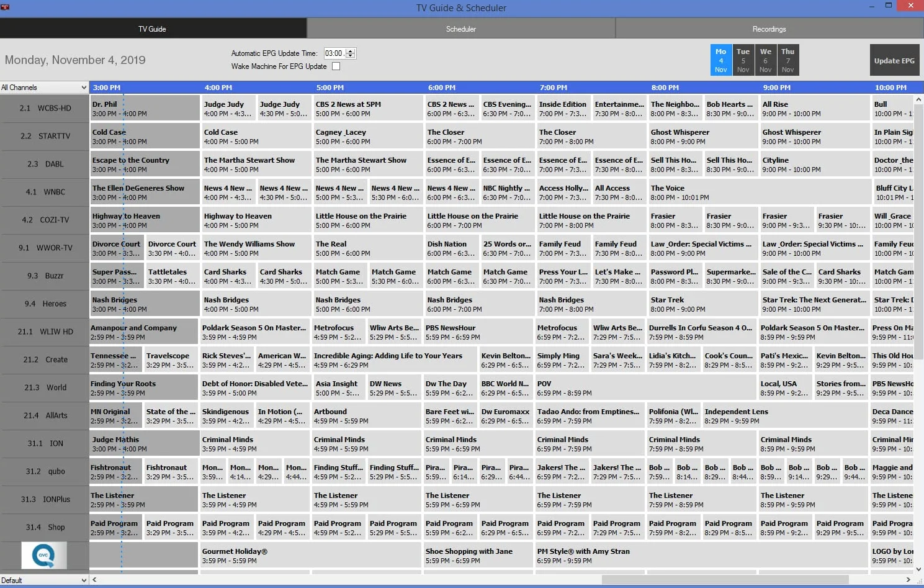
Task: Open the Dr. Phil program
Action: point(145,108)
